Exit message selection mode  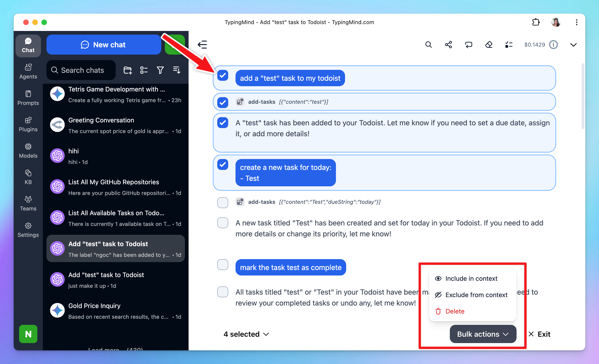click(539, 334)
